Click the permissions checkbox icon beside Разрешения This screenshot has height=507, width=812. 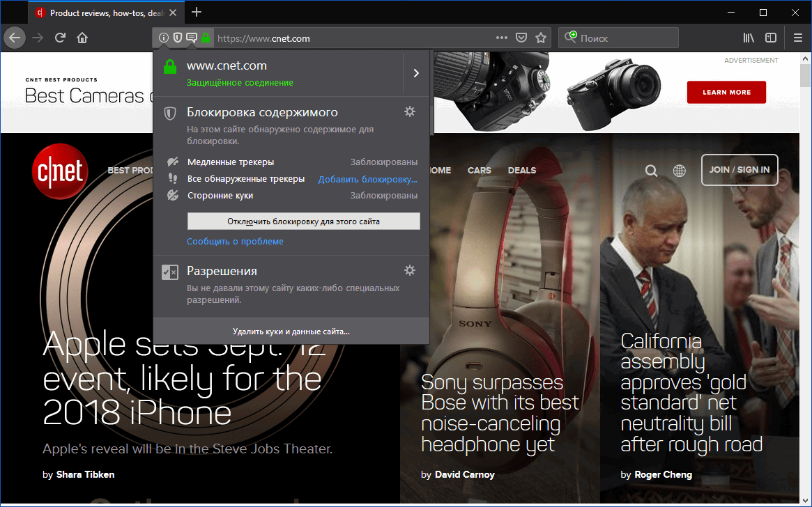click(170, 272)
